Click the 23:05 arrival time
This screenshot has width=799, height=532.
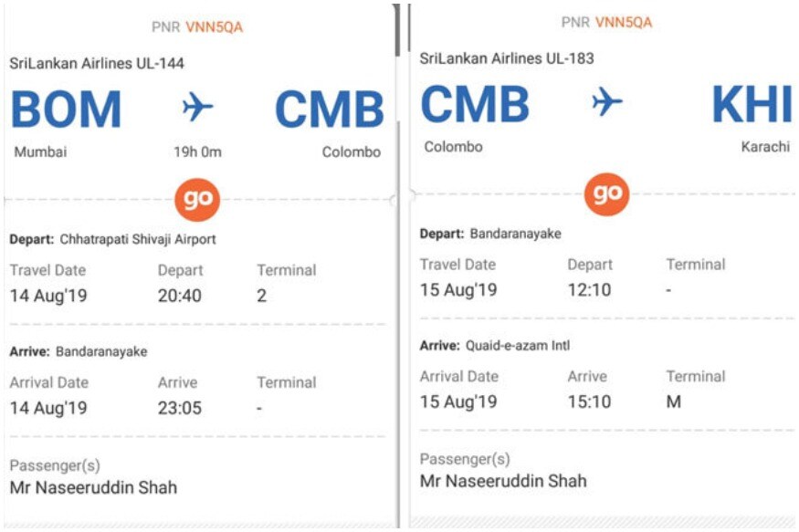[x=179, y=408]
